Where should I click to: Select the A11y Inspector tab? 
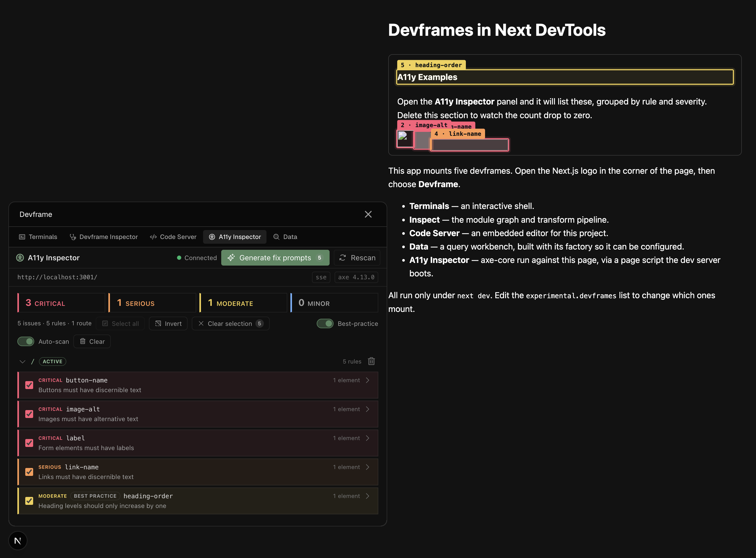235,237
